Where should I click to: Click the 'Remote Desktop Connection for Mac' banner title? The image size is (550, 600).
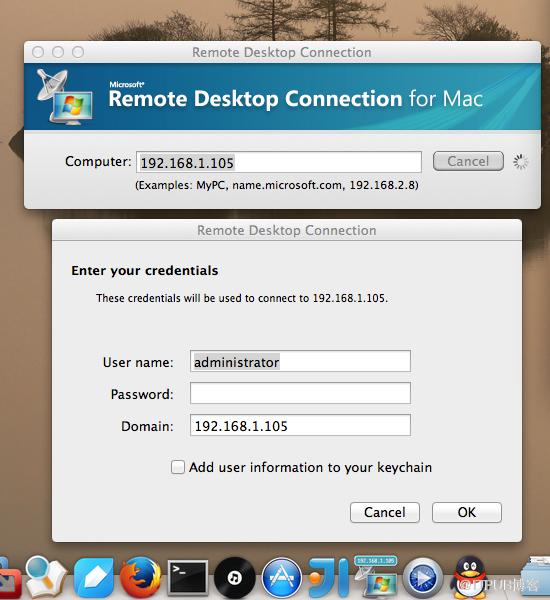(295, 99)
